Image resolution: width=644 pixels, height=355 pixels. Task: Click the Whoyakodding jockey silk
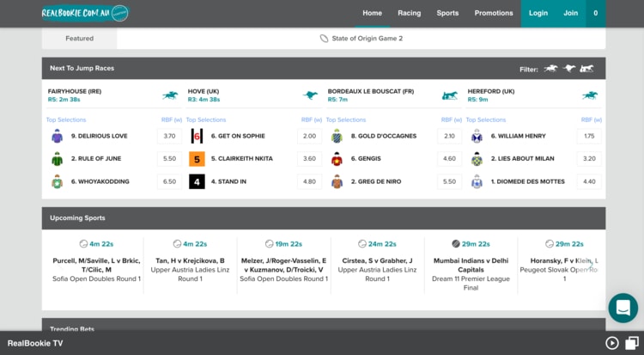point(57,181)
